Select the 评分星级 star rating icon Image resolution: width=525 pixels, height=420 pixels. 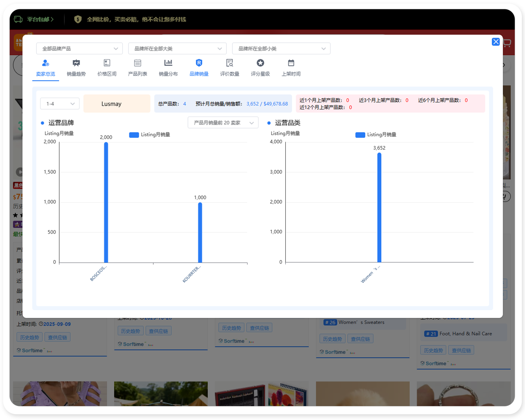[260, 63]
